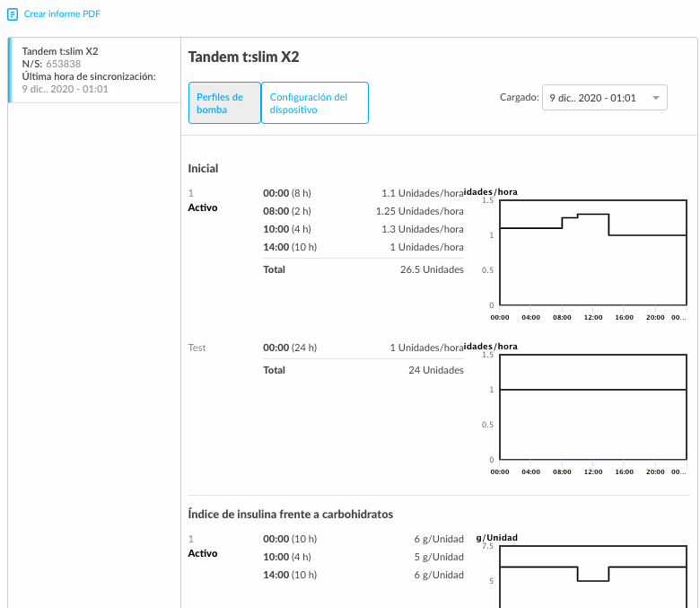Click the 24 Unidades total value

point(436,370)
